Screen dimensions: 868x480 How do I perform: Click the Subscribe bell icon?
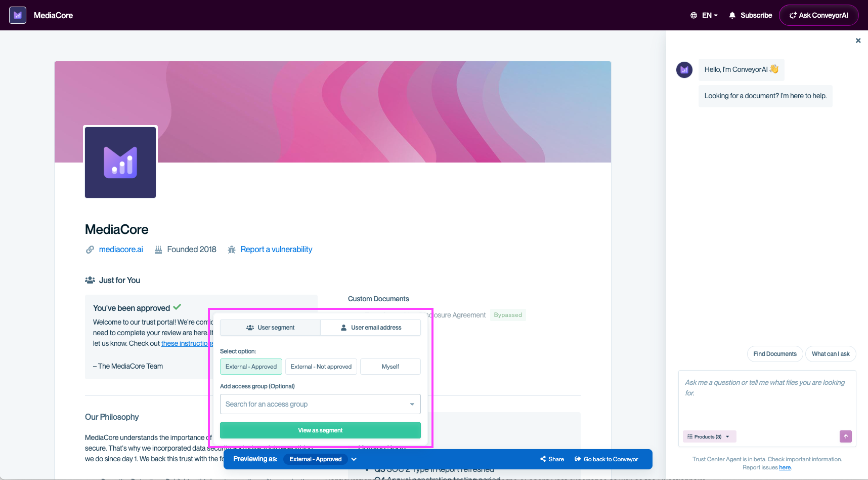[x=732, y=15]
